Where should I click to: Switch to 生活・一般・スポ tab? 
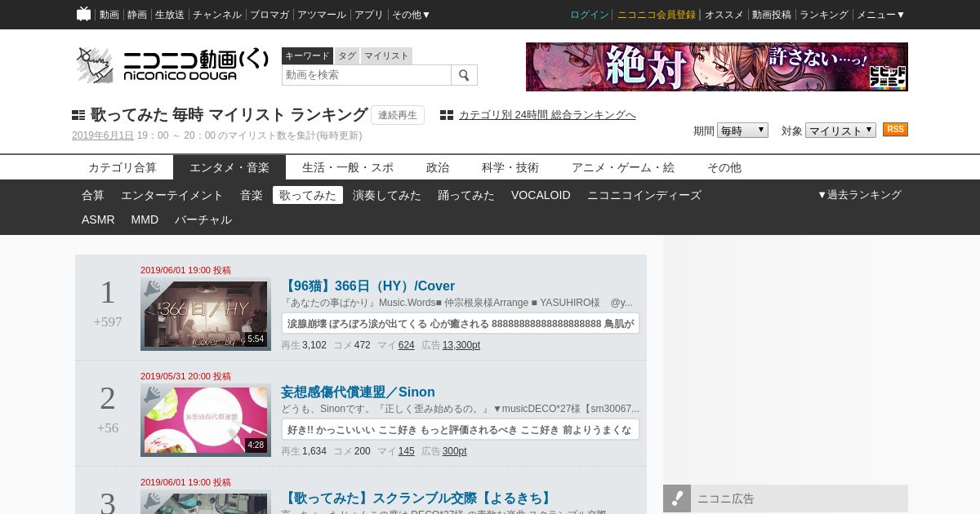[x=348, y=167]
